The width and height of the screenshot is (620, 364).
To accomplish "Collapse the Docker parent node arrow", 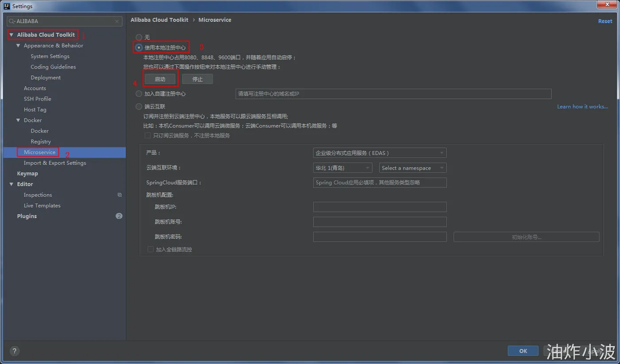I will 18,120.
